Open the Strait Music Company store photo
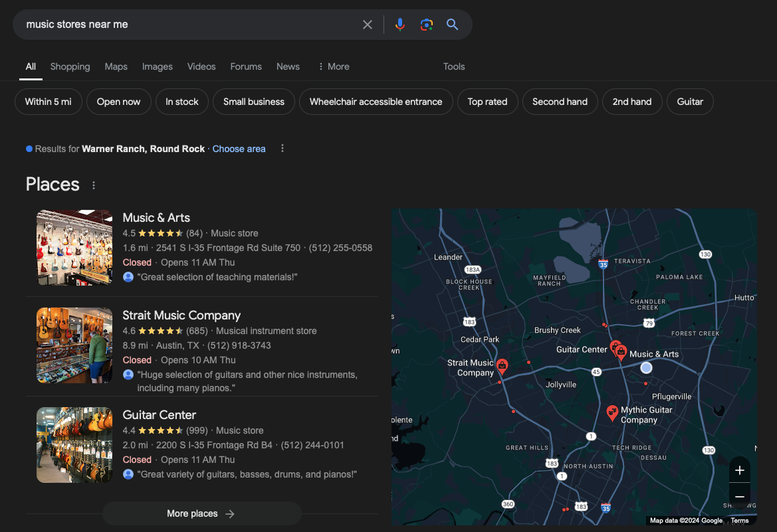This screenshot has width=777, height=532. pos(74,345)
